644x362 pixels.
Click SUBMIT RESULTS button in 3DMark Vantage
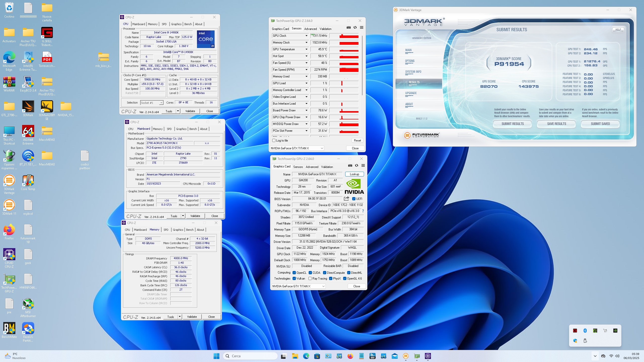pos(512,124)
